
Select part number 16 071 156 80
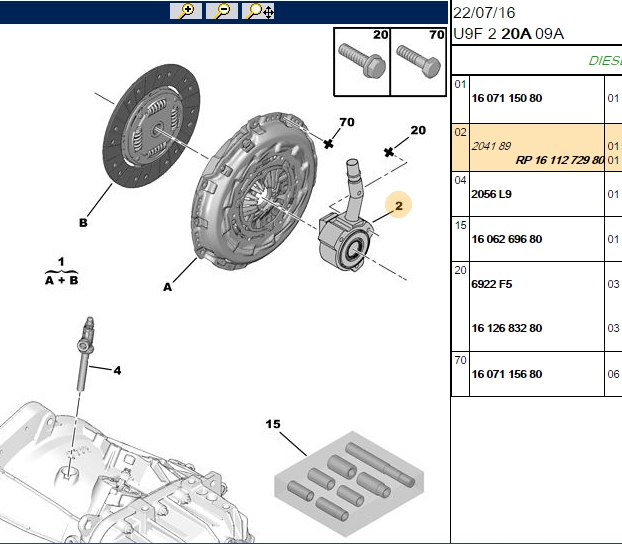507,374
